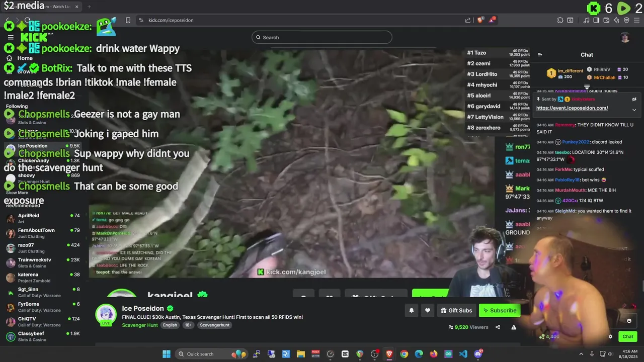
Task: Open razo97 recommended channel
Action: 44,248
